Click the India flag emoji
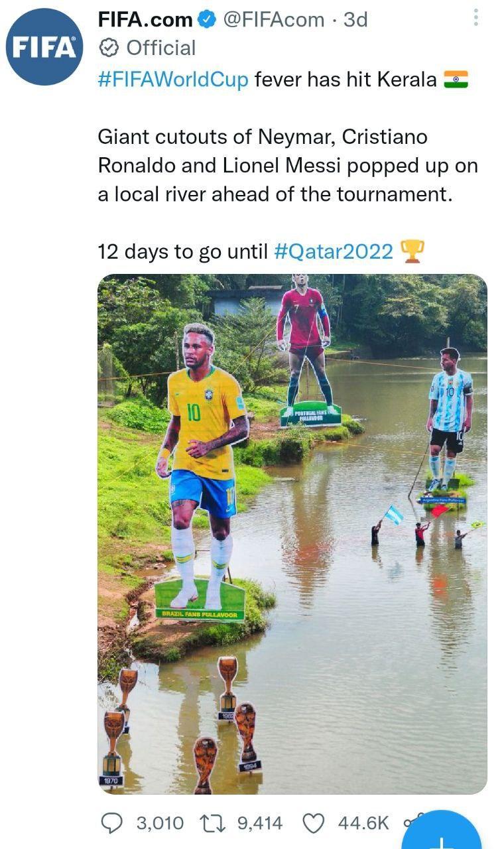The width and height of the screenshot is (504, 849). (456, 80)
